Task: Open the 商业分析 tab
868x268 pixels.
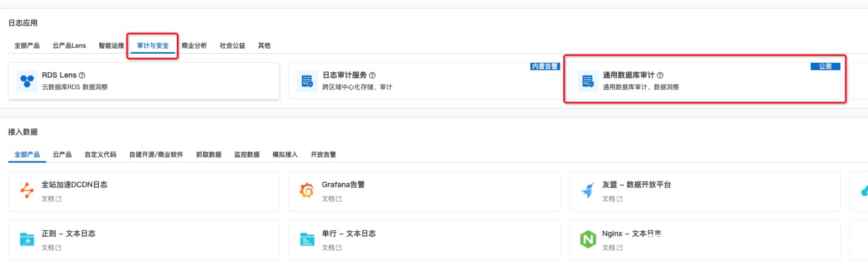Action: [x=194, y=46]
